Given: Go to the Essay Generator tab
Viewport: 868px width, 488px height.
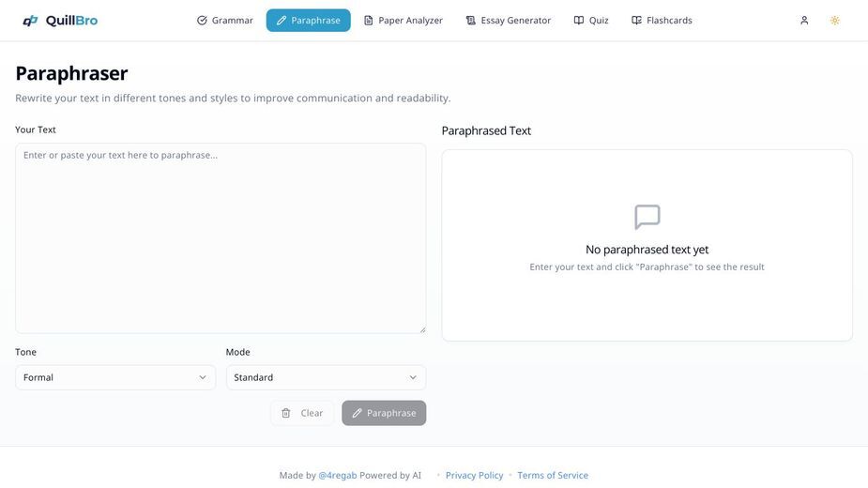Looking at the screenshot, I should tap(509, 21).
